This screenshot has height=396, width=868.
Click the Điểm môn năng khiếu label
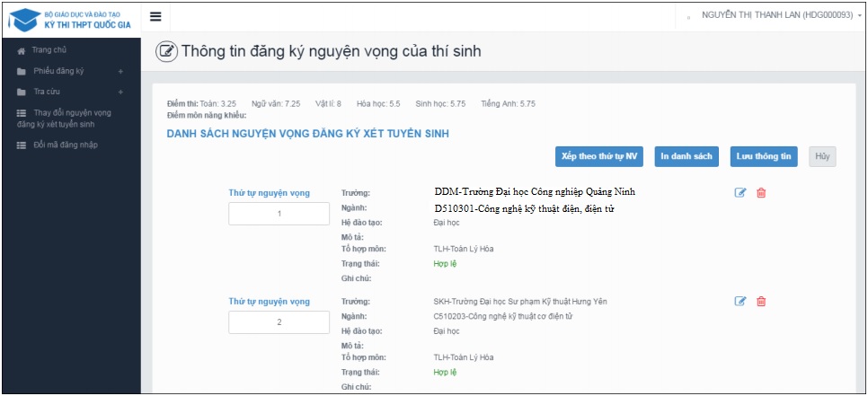207,116
